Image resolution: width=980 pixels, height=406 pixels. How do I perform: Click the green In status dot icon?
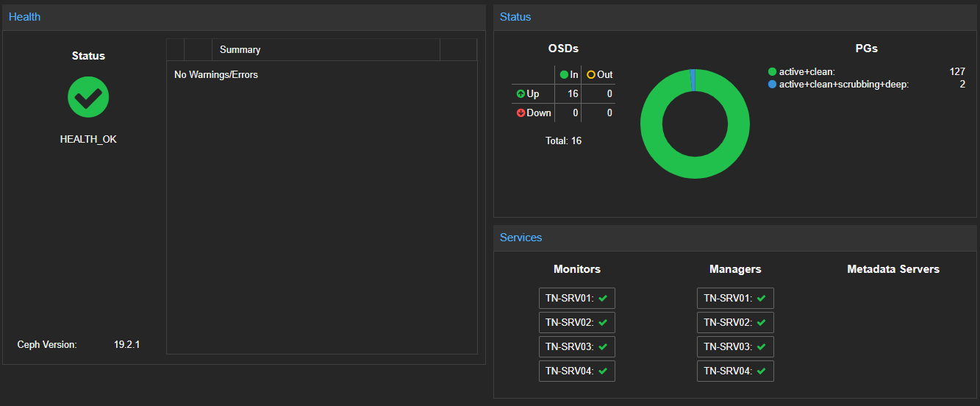point(564,74)
